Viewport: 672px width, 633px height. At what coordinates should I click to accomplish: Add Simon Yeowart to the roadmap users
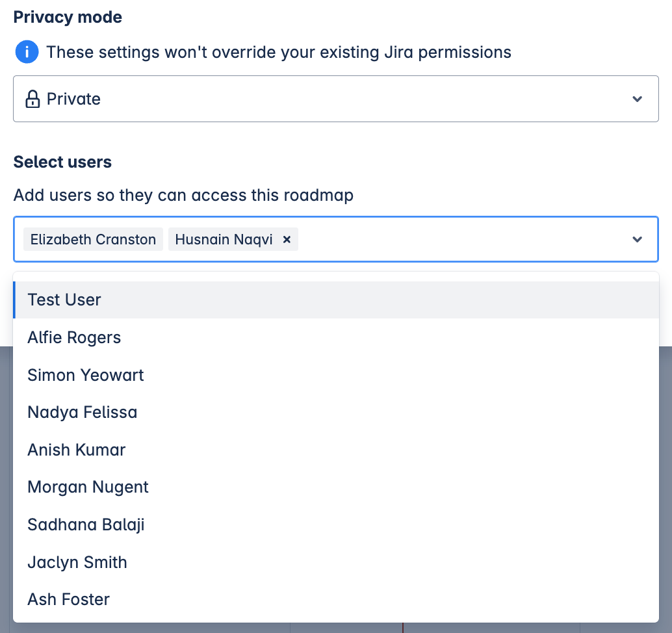click(86, 375)
